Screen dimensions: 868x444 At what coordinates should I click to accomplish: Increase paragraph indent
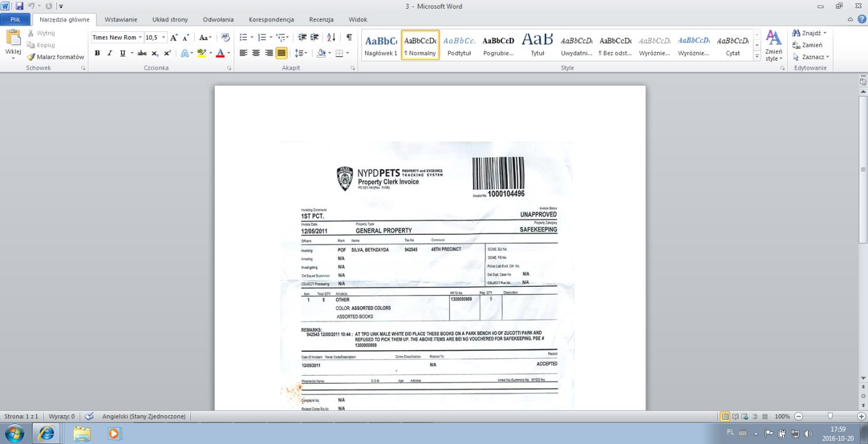(x=315, y=37)
